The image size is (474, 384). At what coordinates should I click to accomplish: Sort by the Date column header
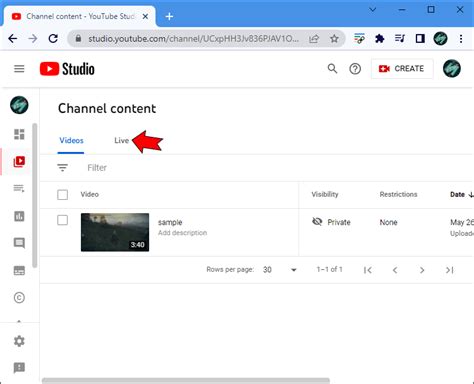point(462,194)
